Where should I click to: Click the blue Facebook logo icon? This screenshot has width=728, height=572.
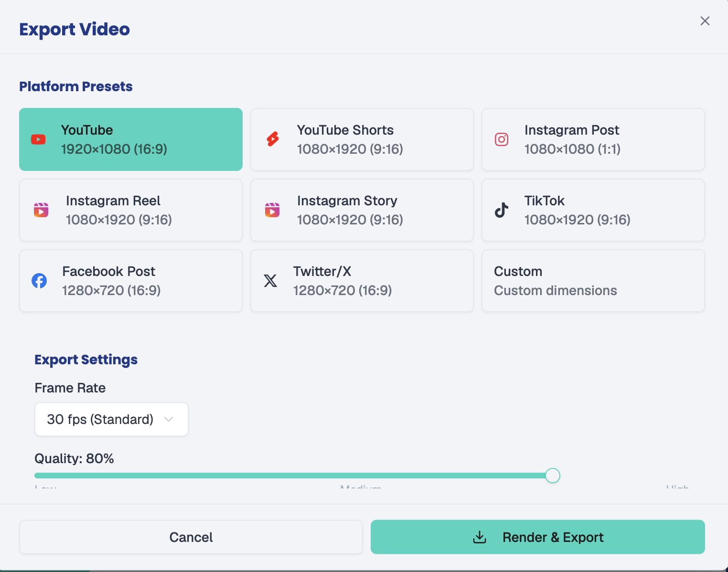click(39, 281)
